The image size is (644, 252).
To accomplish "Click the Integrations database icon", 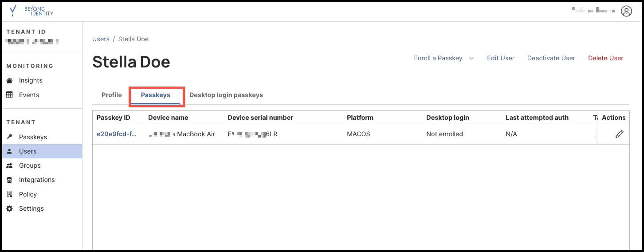I will coord(10,180).
